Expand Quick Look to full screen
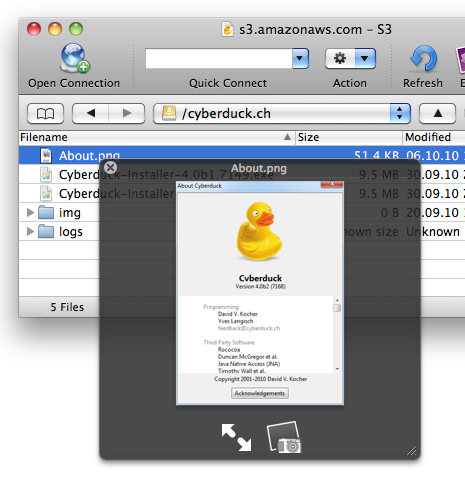This screenshot has width=465, height=486. pyautogui.click(x=236, y=437)
